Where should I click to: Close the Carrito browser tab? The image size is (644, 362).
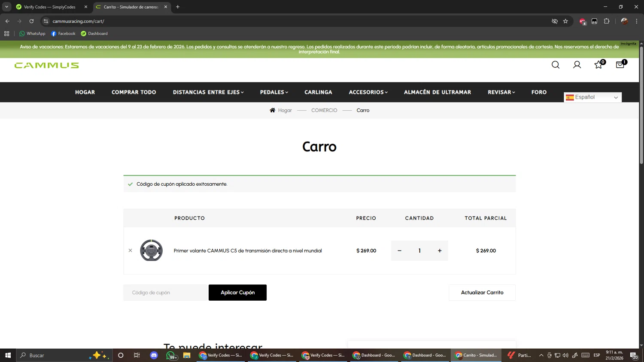click(166, 7)
